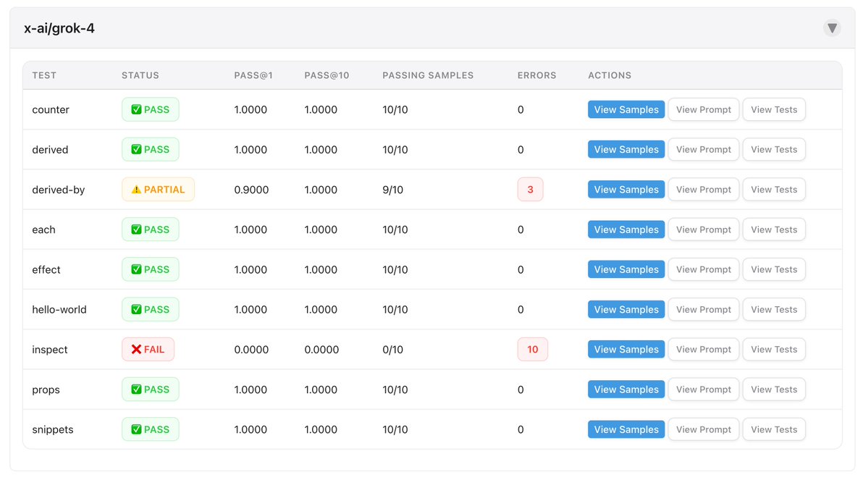This screenshot has width=868, height=480.
Task: Click the red errors badge showing 3
Action: [x=531, y=190]
